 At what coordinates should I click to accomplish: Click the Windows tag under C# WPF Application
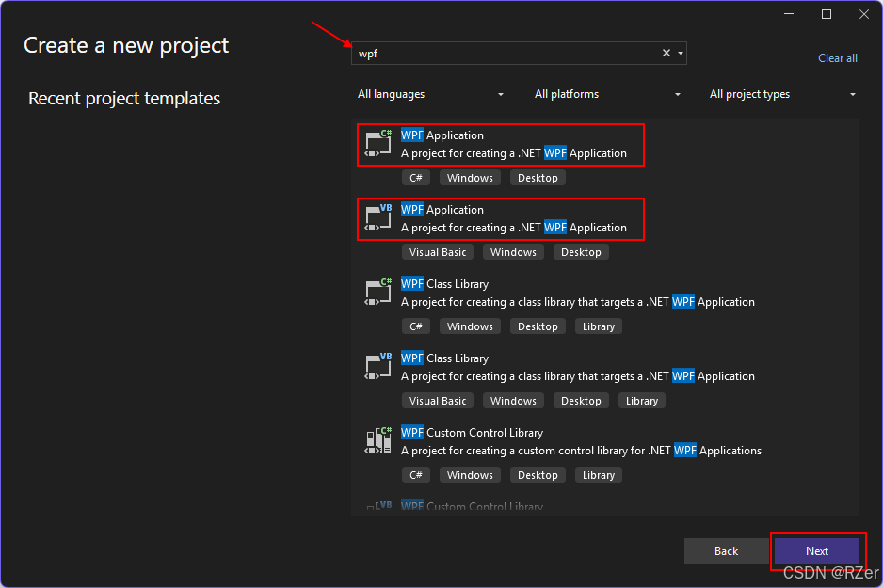coord(470,178)
